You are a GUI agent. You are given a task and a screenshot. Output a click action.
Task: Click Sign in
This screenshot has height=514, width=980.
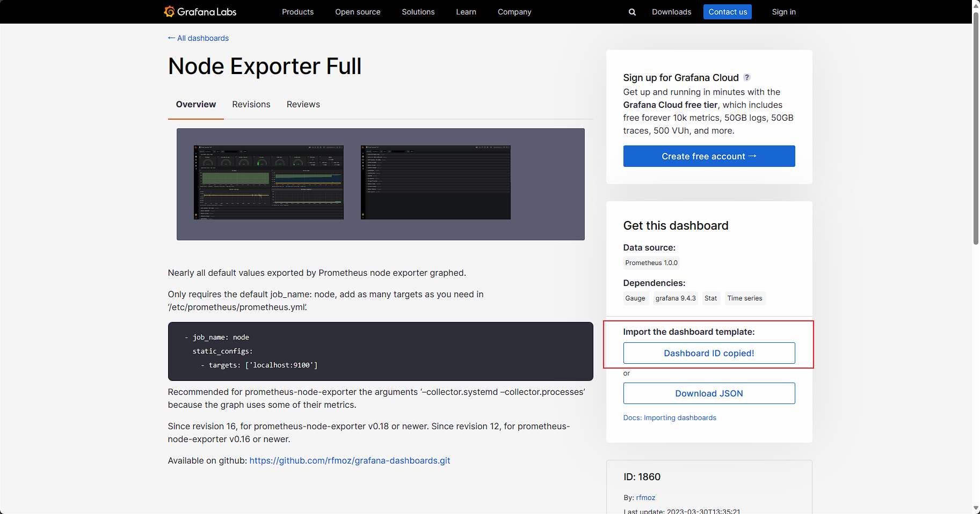point(783,12)
